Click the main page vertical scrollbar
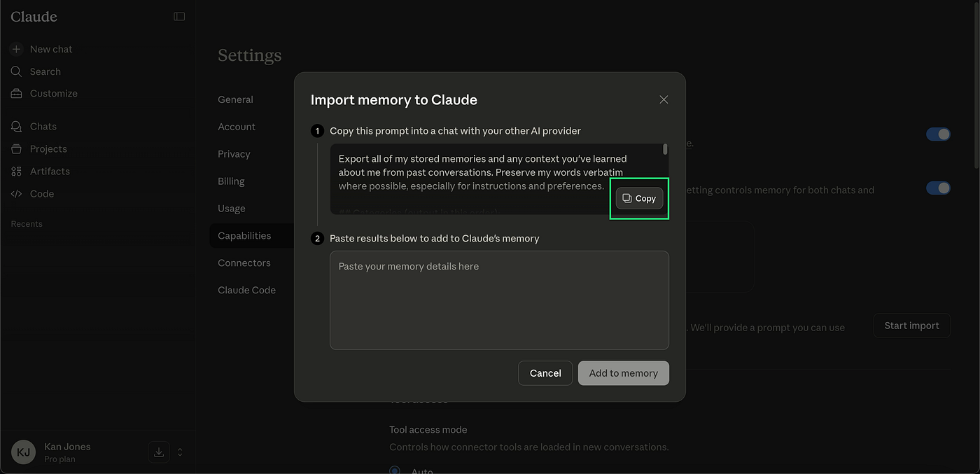This screenshot has height=474, width=980. pos(976,84)
